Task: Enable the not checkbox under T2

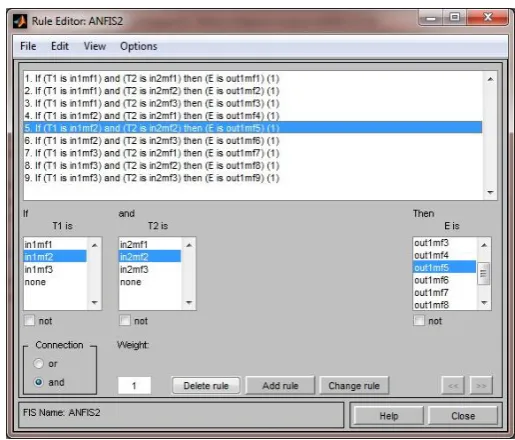Action: click(x=125, y=321)
